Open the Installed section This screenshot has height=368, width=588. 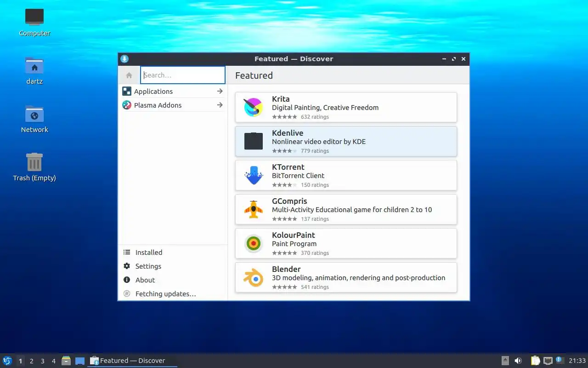tap(173, 252)
